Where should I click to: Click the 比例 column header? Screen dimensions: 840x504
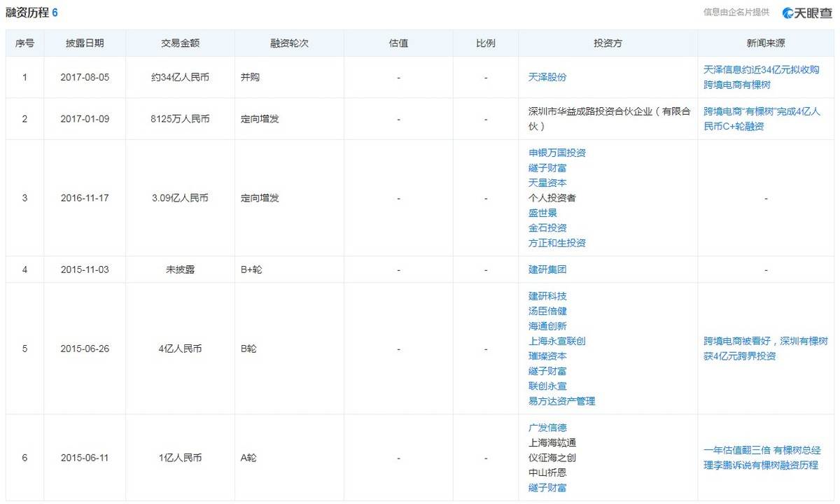(x=485, y=43)
